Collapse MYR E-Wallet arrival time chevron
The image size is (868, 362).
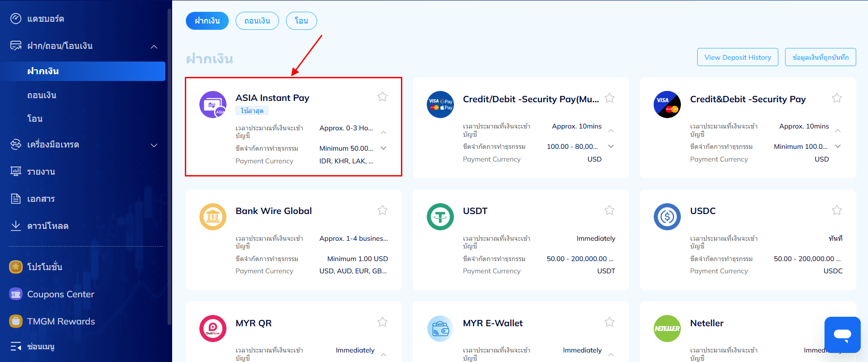(x=611, y=355)
